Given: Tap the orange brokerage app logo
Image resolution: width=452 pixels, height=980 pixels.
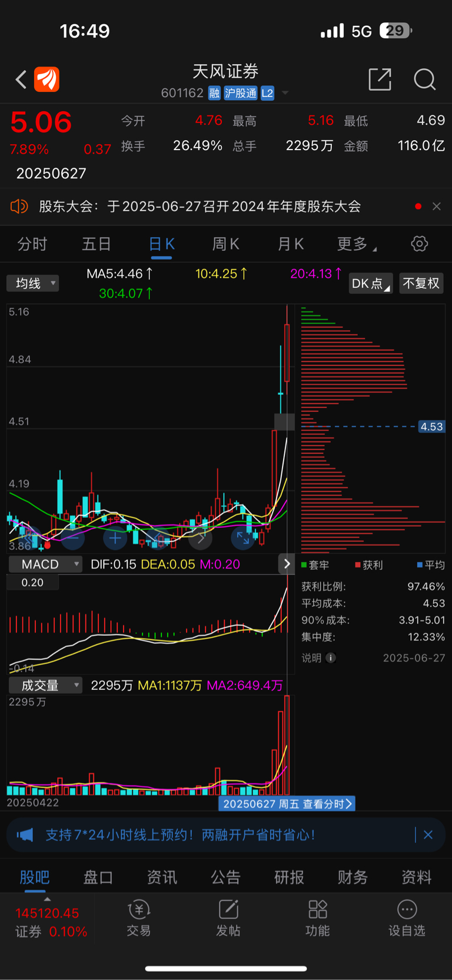Looking at the screenshot, I should coord(46,79).
